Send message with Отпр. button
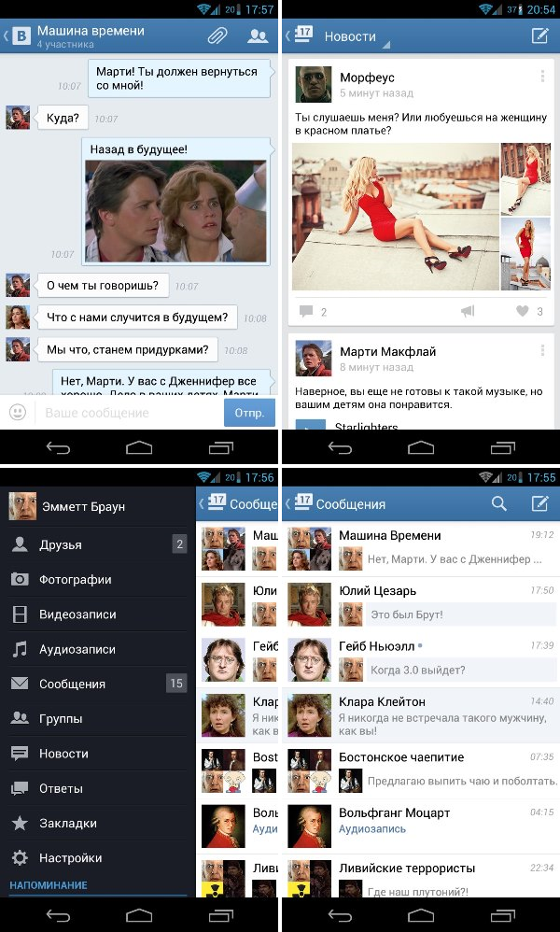 coord(249,413)
